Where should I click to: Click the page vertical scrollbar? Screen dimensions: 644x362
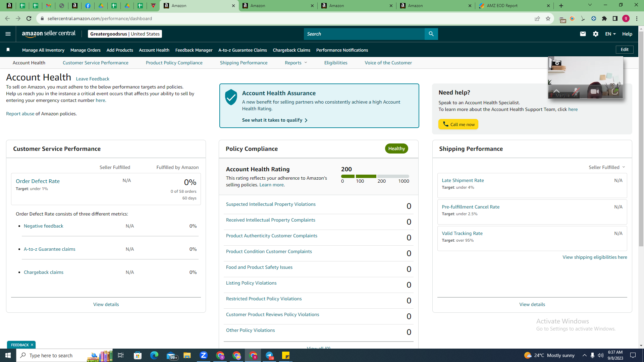tap(641, 139)
